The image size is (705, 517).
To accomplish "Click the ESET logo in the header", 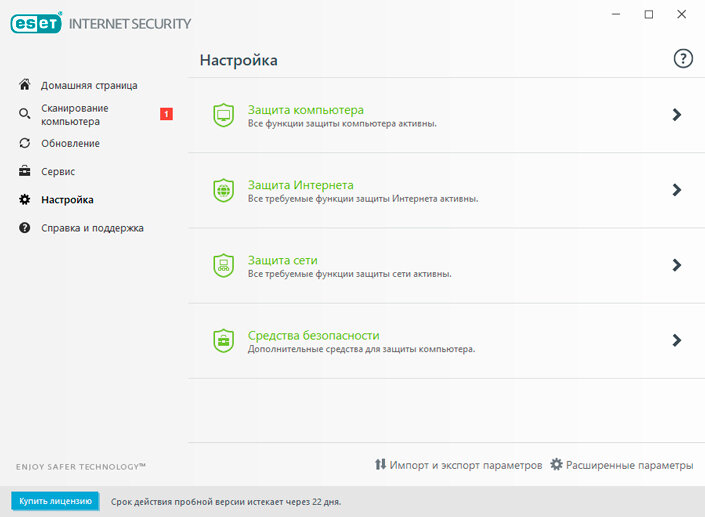I will [36, 23].
